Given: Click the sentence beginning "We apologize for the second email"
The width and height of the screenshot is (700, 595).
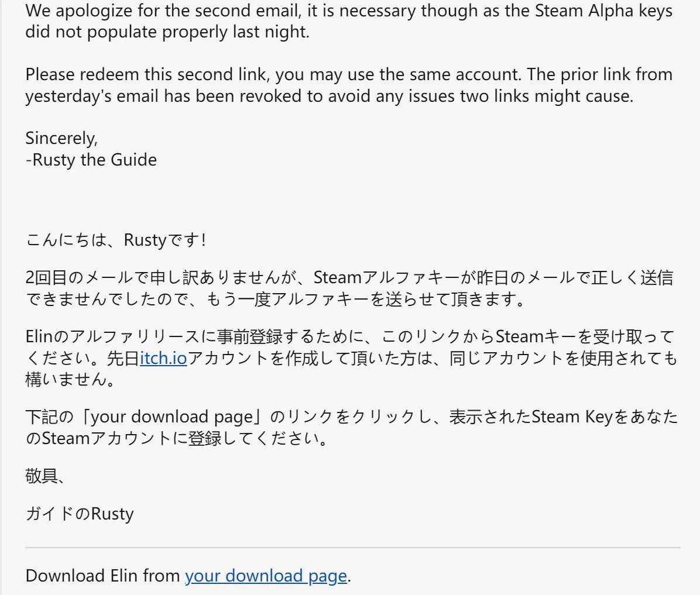Looking at the screenshot, I should point(349,21).
